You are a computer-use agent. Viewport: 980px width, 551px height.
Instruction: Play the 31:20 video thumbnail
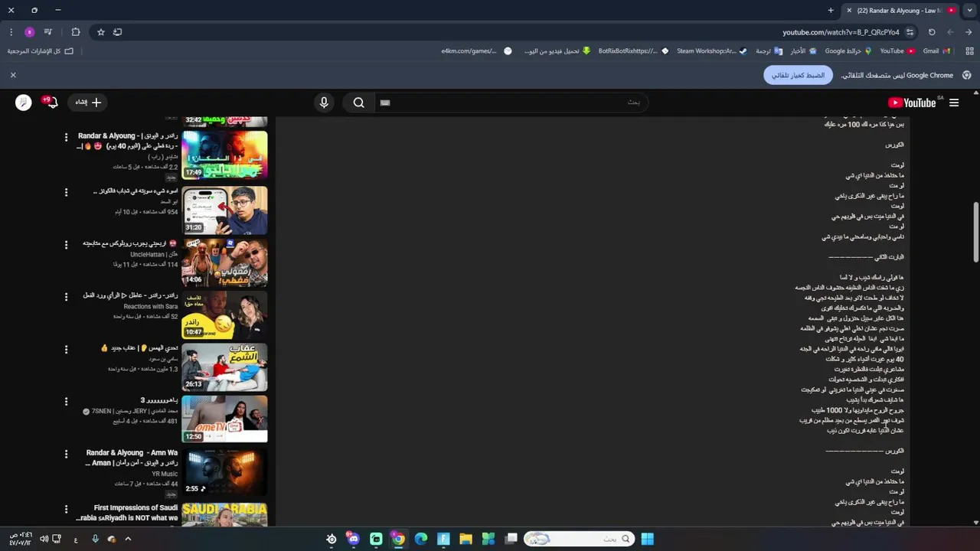[224, 210]
